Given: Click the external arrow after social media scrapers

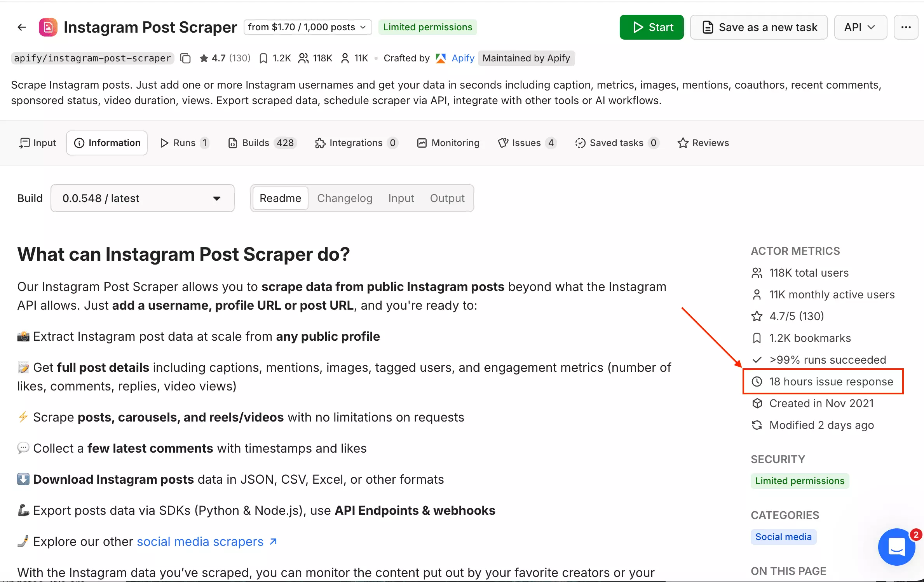Looking at the screenshot, I should pyautogui.click(x=273, y=541).
